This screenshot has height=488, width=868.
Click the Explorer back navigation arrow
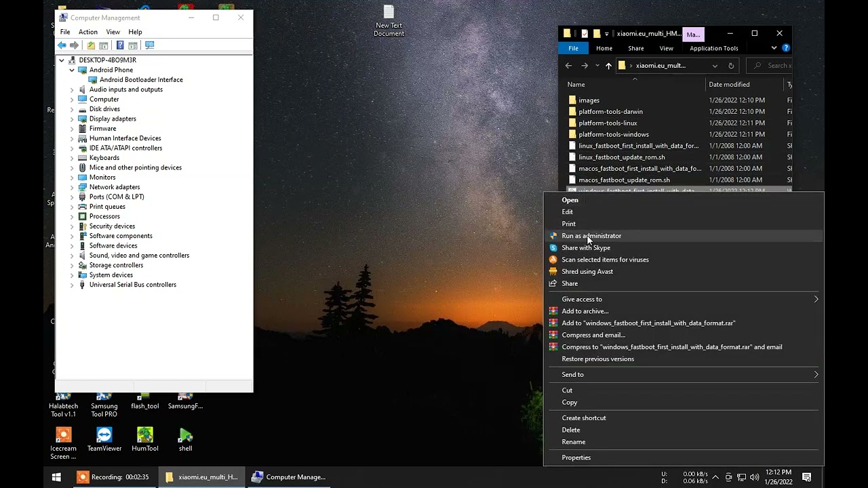click(x=568, y=66)
